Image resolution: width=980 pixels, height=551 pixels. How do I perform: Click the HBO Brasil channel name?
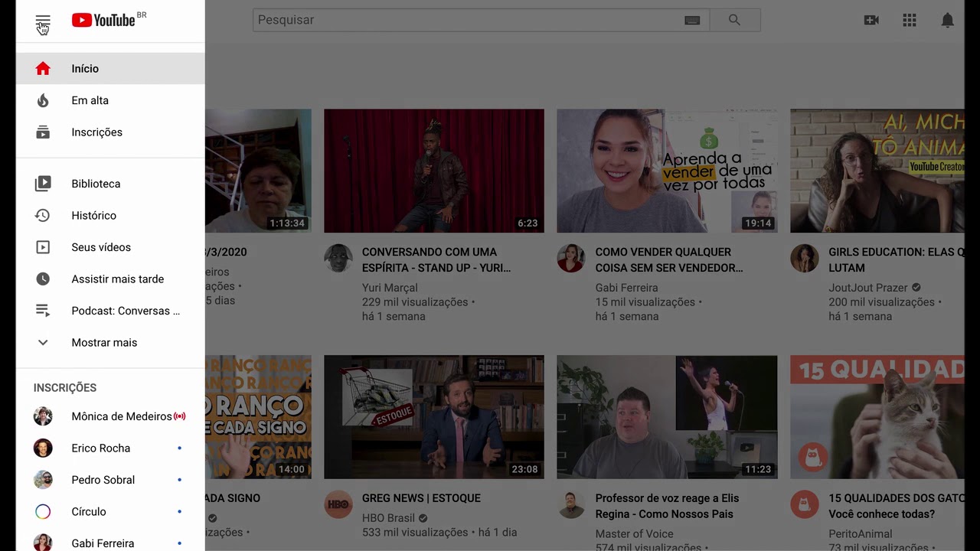388,518
